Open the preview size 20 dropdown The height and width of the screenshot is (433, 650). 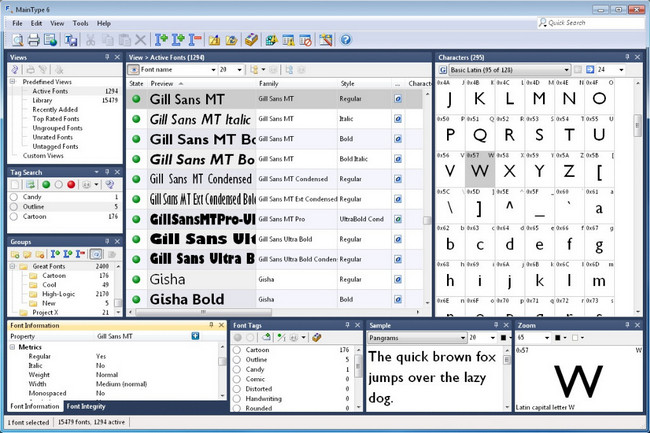click(240, 70)
